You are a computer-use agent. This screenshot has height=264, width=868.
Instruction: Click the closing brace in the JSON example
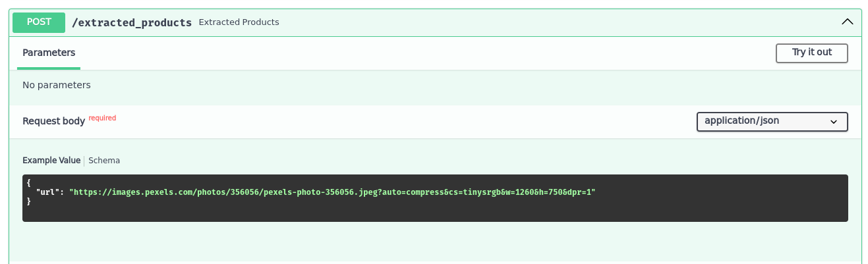[29, 201]
